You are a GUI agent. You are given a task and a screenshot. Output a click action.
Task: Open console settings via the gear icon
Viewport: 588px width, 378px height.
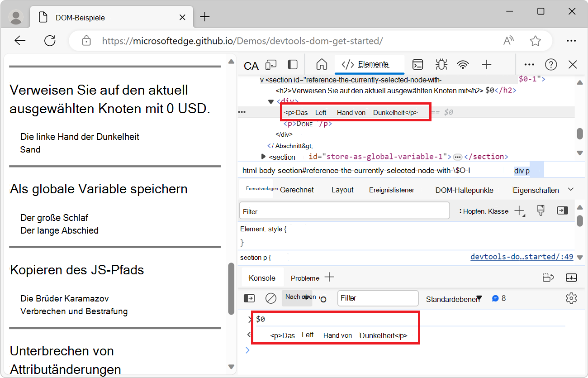[x=571, y=298]
